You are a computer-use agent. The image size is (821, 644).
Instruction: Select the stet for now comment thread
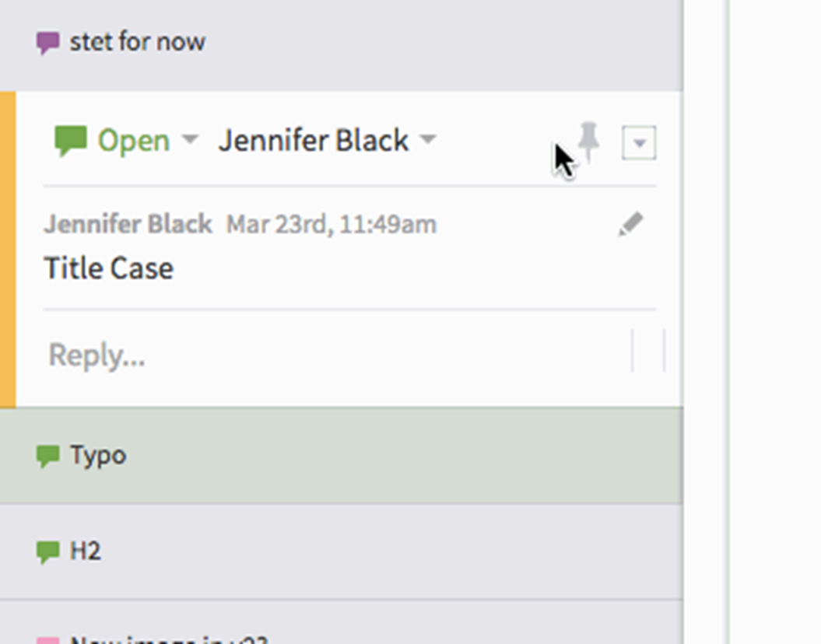click(137, 41)
